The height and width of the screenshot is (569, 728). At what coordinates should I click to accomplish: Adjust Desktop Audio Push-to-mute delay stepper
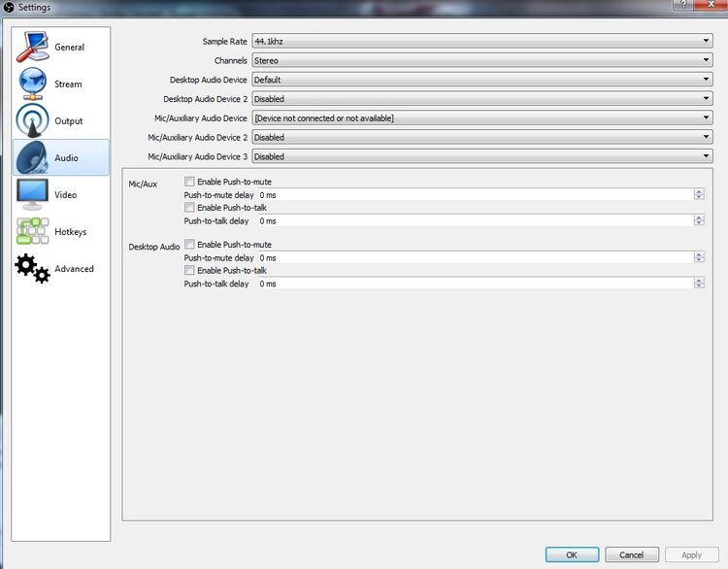pyautogui.click(x=699, y=257)
